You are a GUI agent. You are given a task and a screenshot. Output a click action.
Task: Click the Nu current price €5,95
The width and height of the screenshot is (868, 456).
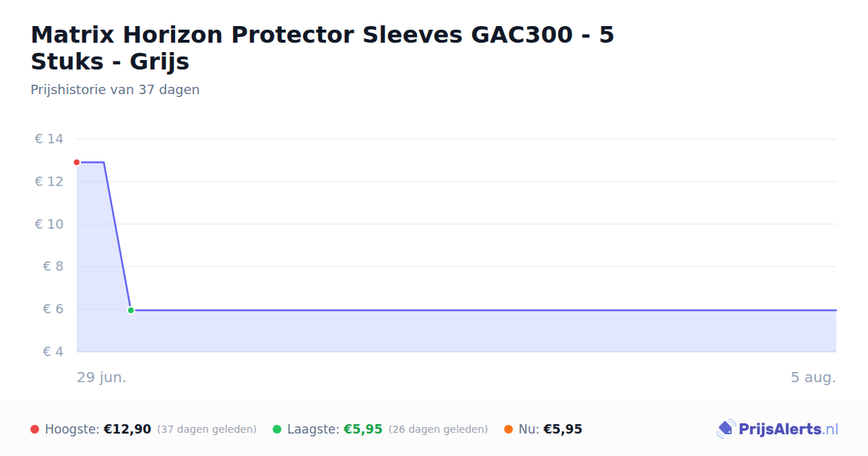click(563, 429)
